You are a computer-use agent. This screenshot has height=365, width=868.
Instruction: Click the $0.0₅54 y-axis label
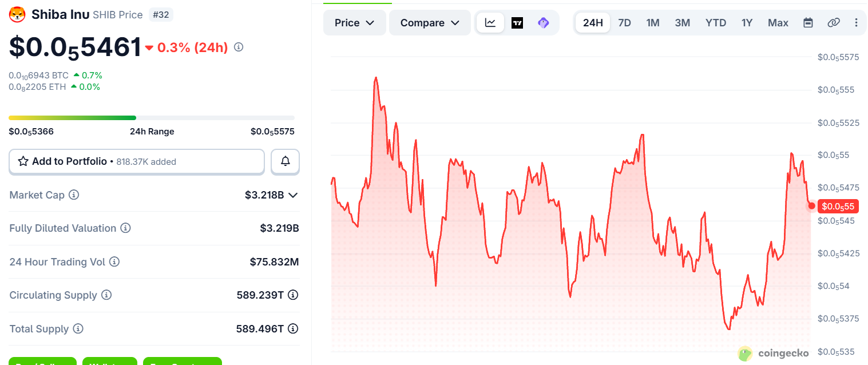pos(834,286)
